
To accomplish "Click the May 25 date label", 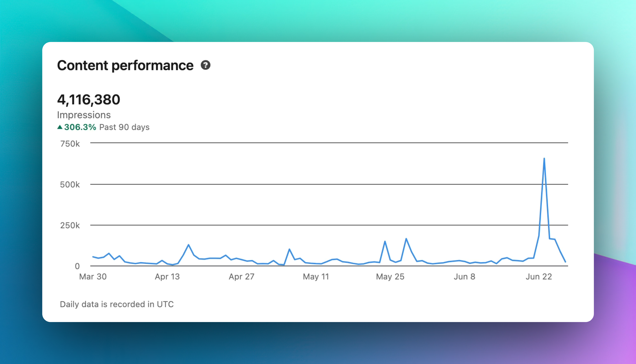I will click(x=390, y=277).
